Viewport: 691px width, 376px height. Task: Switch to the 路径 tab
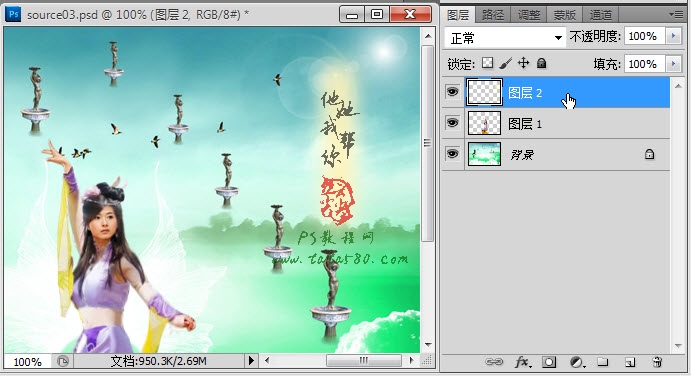coord(493,15)
